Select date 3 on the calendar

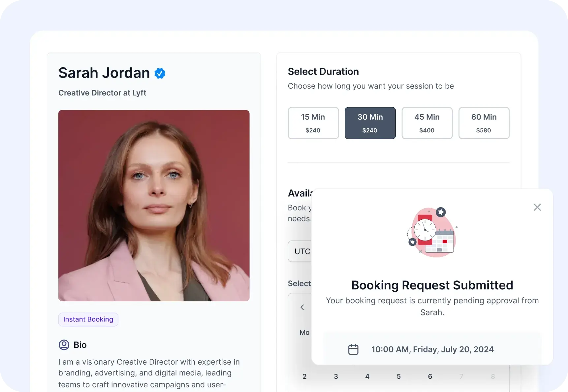click(x=336, y=376)
